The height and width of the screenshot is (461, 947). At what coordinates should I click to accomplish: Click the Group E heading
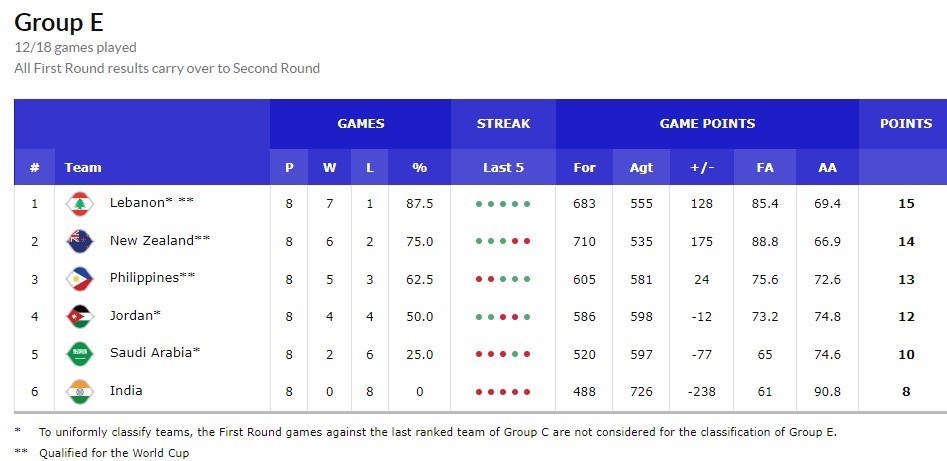point(59,22)
